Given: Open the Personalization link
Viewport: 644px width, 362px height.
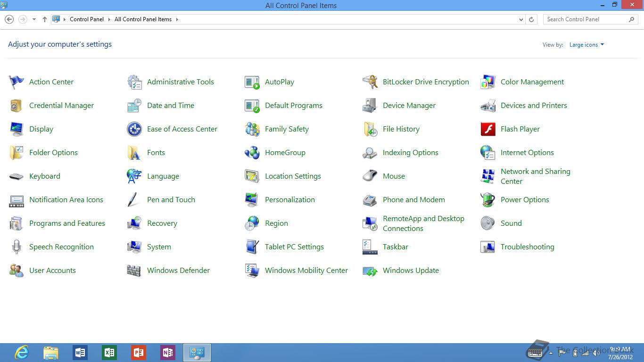Looking at the screenshot, I should point(290,200).
